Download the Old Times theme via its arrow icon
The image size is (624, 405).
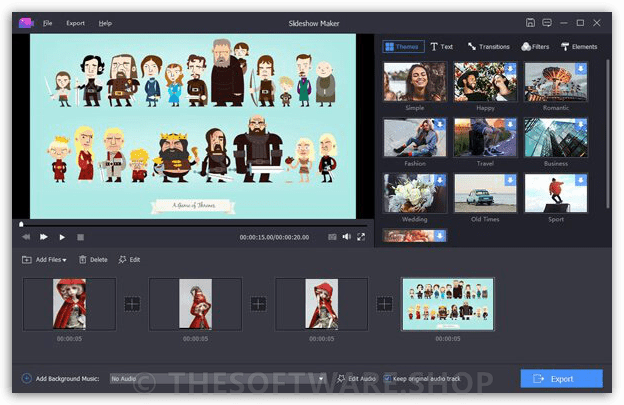(510, 180)
